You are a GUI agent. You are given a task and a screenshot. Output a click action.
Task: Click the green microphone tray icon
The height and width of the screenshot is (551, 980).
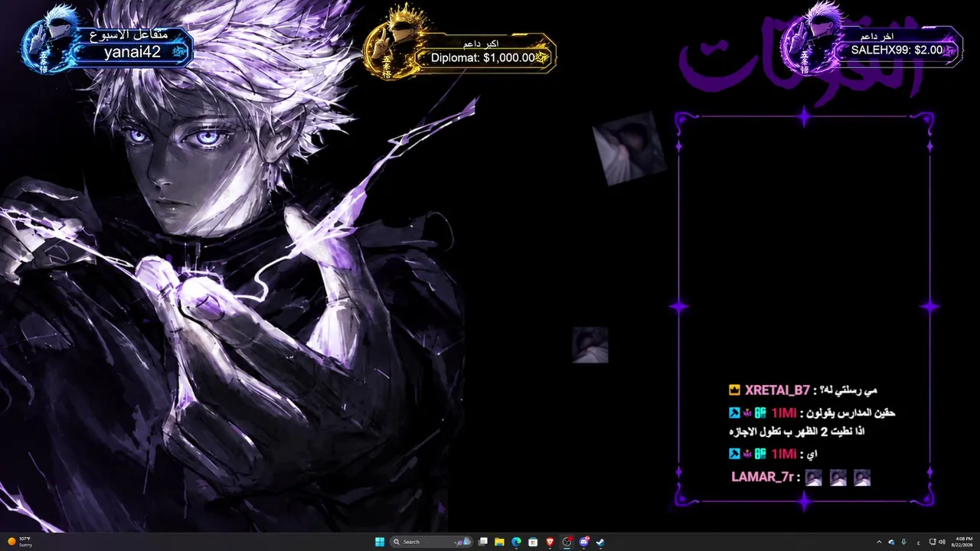coord(904,542)
